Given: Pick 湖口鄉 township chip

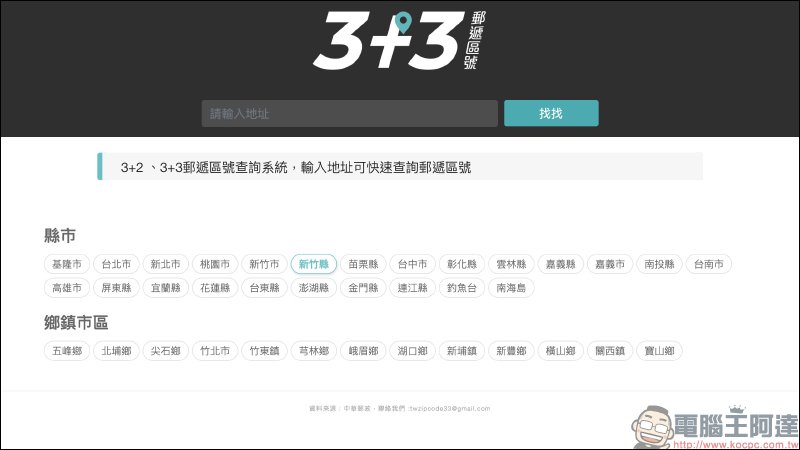Looking at the screenshot, I should (412, 351).
